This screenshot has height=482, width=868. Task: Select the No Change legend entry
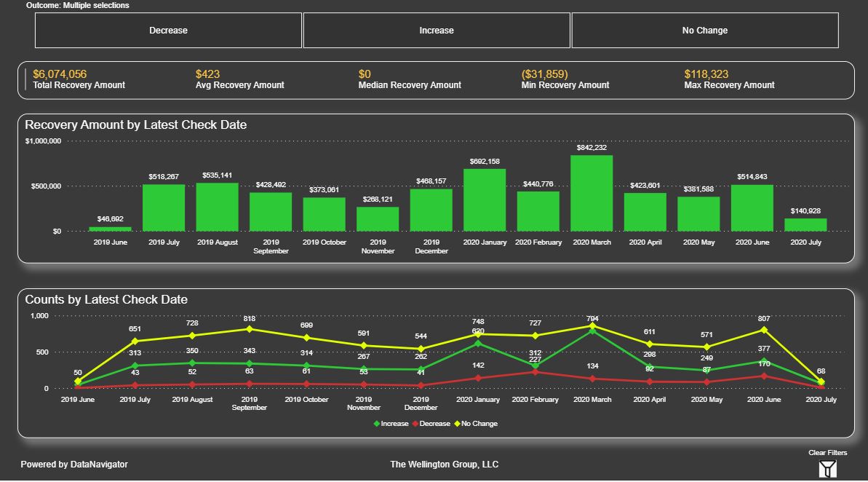click(477, 424)
